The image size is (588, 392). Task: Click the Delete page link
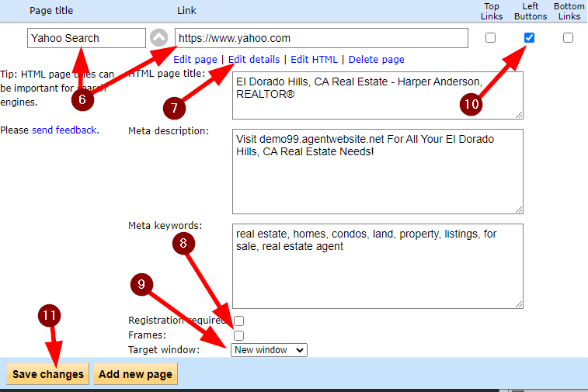(376, 59)
